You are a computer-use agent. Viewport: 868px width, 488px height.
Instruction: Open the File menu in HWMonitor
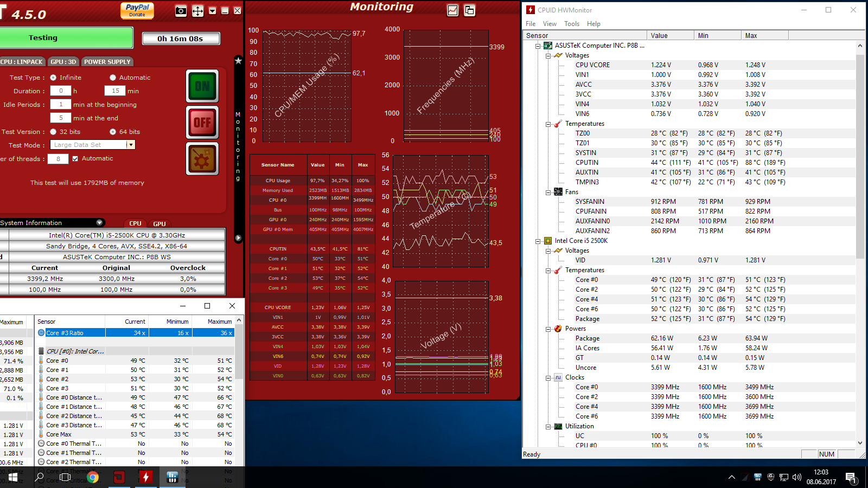pyautogui.click(x=531, y=24)
